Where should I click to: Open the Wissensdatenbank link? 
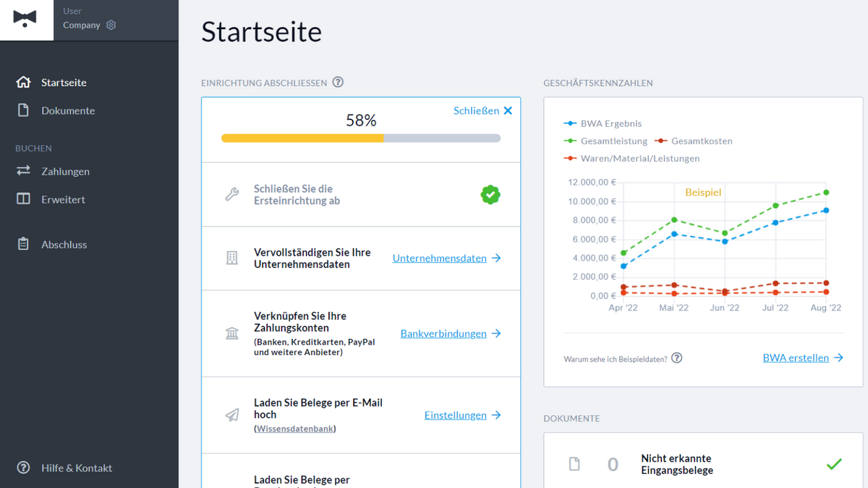(295, 429)
